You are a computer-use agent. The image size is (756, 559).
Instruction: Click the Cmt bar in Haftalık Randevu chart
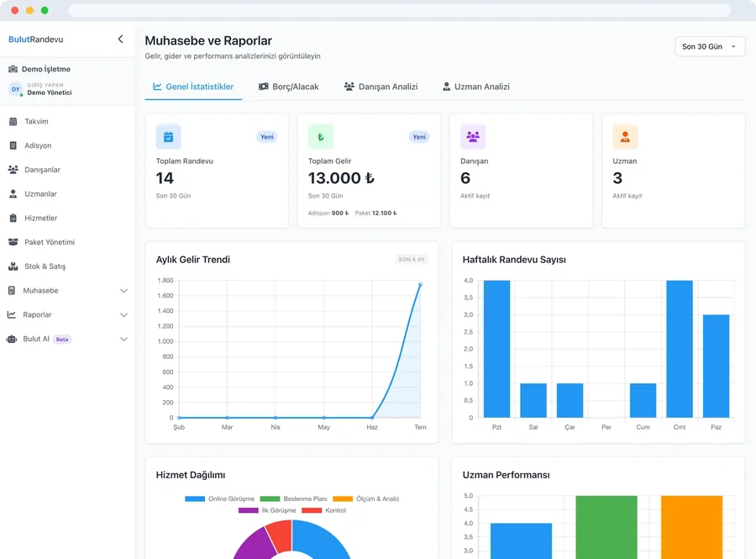pos(680,349)
